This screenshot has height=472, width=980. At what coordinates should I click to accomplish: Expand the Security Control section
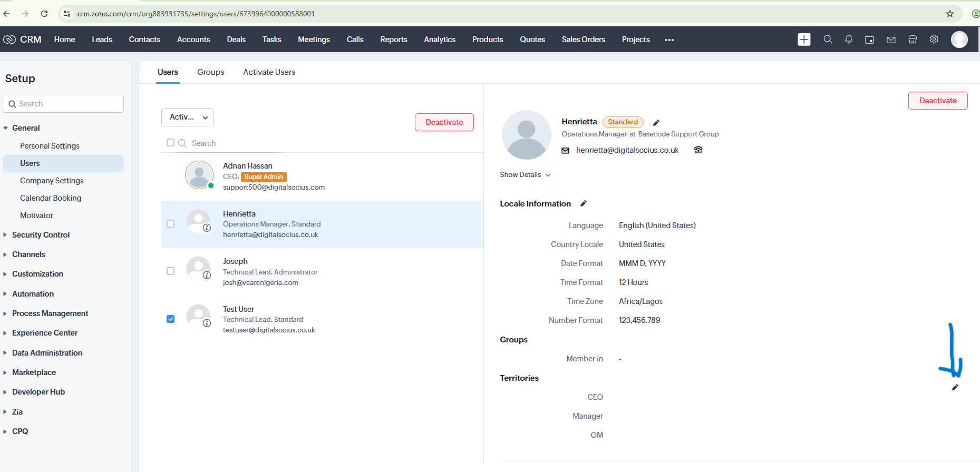41,235
